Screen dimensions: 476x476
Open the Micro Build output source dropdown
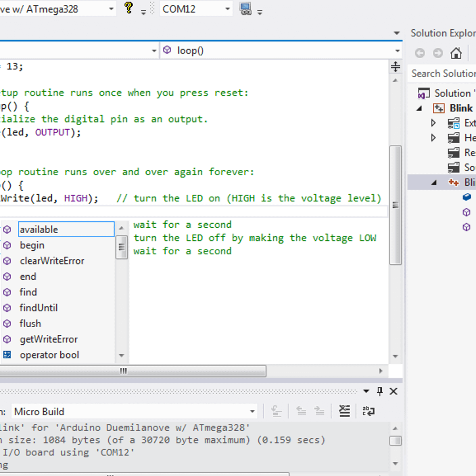[x=252, y=411]
